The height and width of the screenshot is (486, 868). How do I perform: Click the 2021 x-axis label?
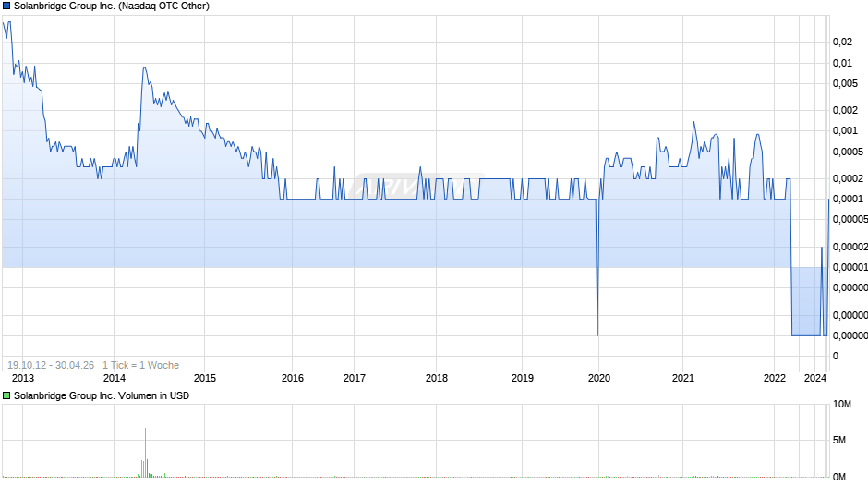coord(682,378)
